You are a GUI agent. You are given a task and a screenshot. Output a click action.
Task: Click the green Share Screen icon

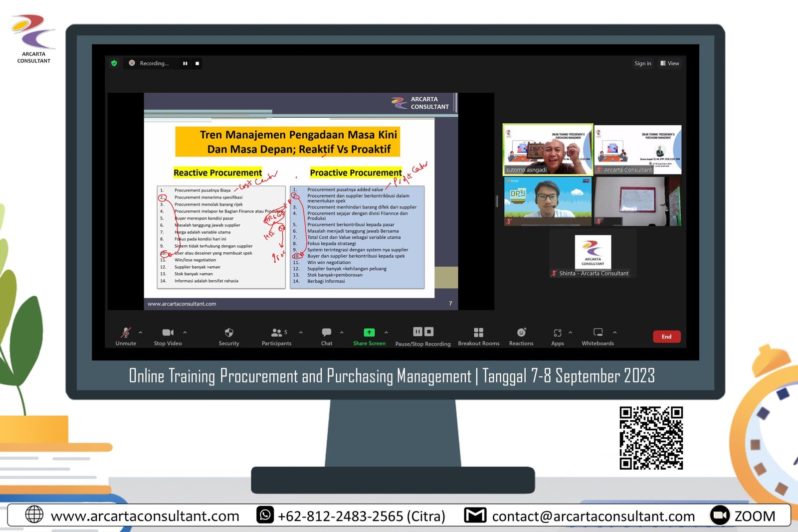tap(369, 333)
